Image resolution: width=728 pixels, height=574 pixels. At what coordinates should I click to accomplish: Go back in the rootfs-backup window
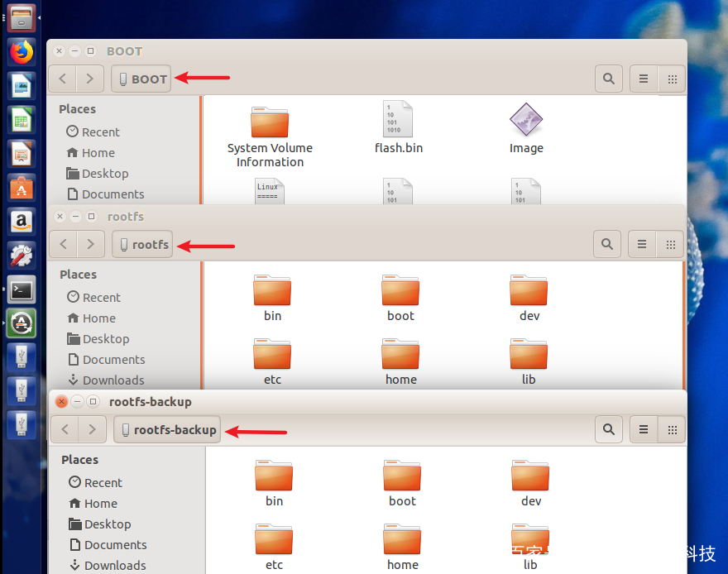pyautogui.click(x=65, y=429)
